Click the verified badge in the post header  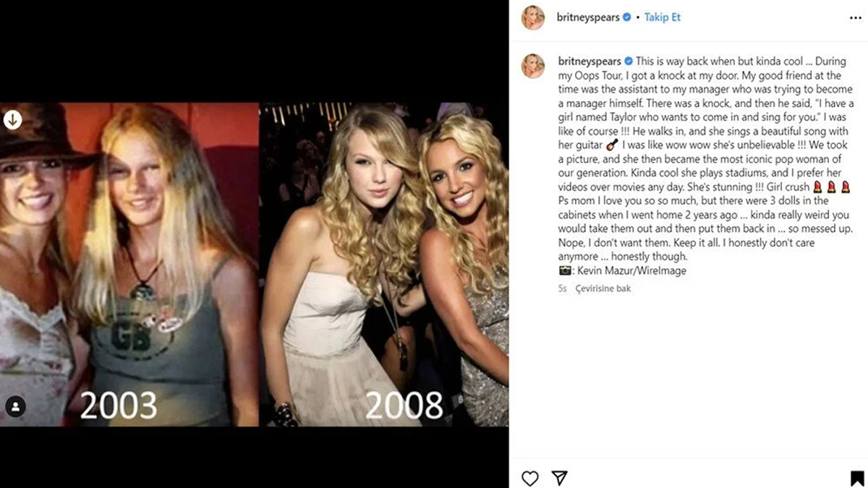pyautogui.click(x=627, y=17)
